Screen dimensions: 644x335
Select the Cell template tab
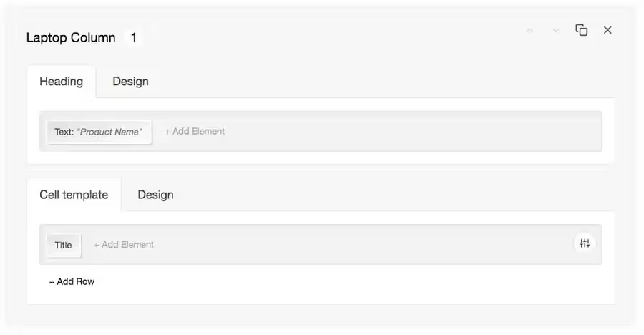pyautogui.click(x=74, y=195)
